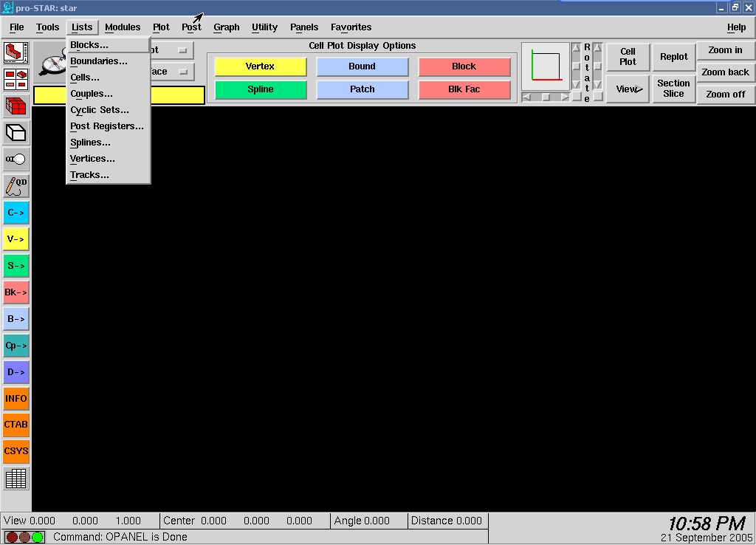Image resolution: width=756 pixels, height=545 pixels.
Task: Click small square below left rotate slider
Action: tap(577, 97)
